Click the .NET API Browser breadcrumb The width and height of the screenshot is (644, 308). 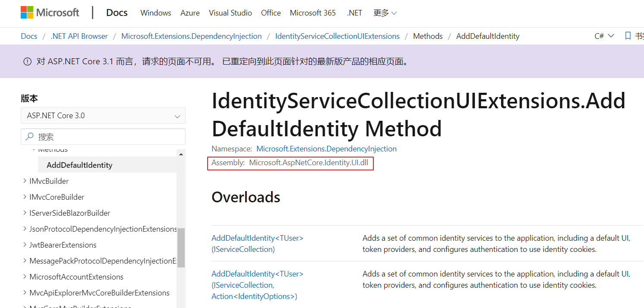[79, 36]
